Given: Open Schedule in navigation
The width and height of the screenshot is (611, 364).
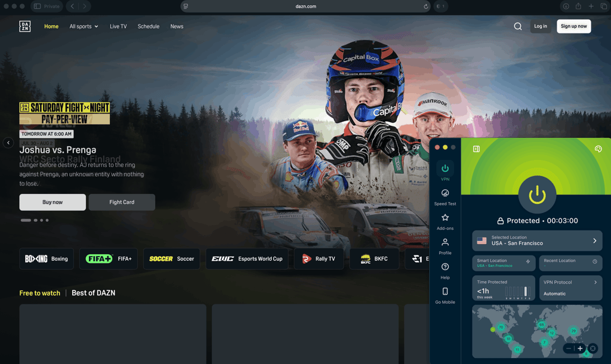Looking at the screenshot, I should click(x=149, y=26).
